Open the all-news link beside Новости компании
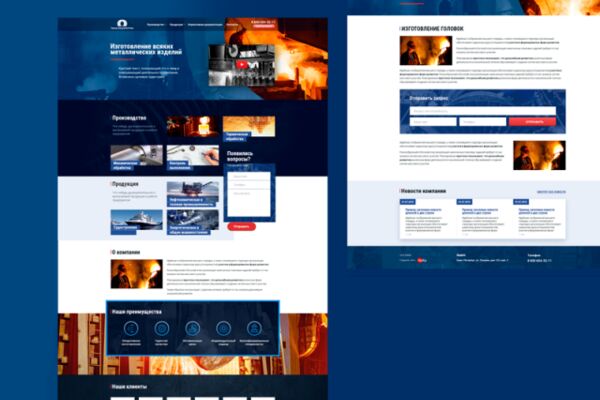 point(551,192)
